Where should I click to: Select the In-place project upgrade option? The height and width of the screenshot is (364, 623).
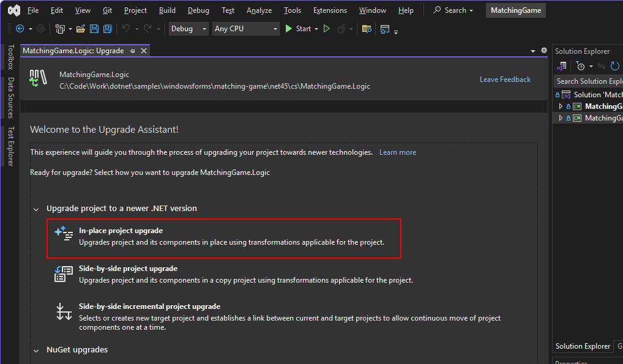[223, 237]
